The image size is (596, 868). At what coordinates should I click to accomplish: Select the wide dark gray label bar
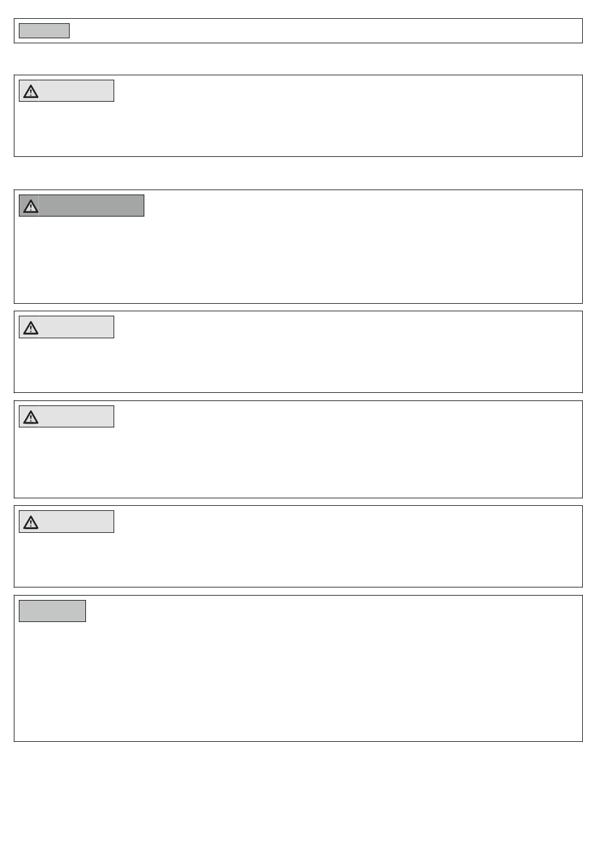[x=82, y=206]
